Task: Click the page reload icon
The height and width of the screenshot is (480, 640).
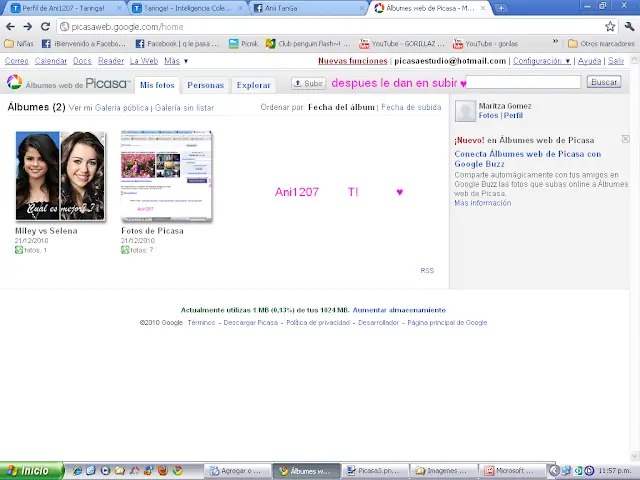Action: [x=46, y=27]
